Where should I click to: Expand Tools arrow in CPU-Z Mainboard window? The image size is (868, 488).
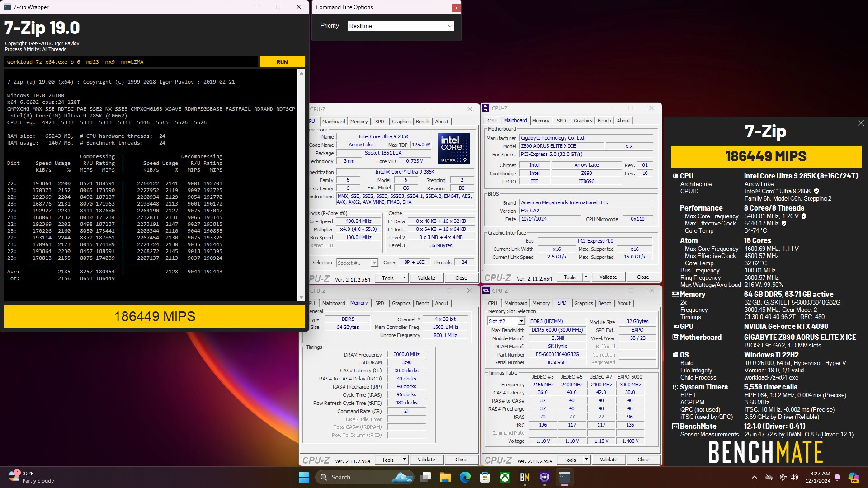[x=586, y=277]
